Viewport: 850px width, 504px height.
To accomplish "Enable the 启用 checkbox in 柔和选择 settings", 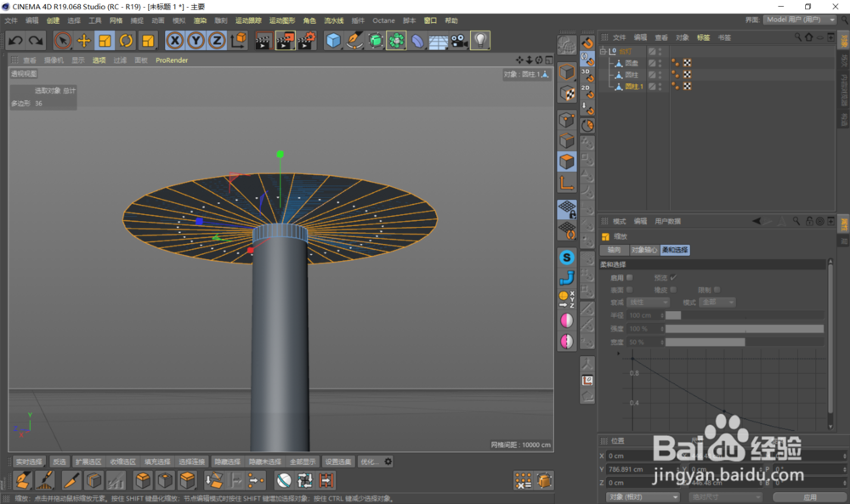I will (x=629, y=278).
